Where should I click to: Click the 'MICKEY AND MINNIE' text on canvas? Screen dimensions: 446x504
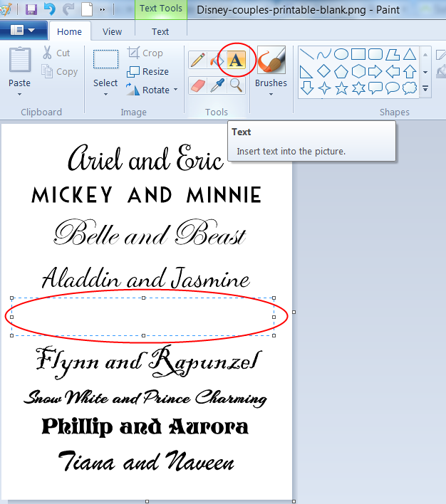pos(147,195)
